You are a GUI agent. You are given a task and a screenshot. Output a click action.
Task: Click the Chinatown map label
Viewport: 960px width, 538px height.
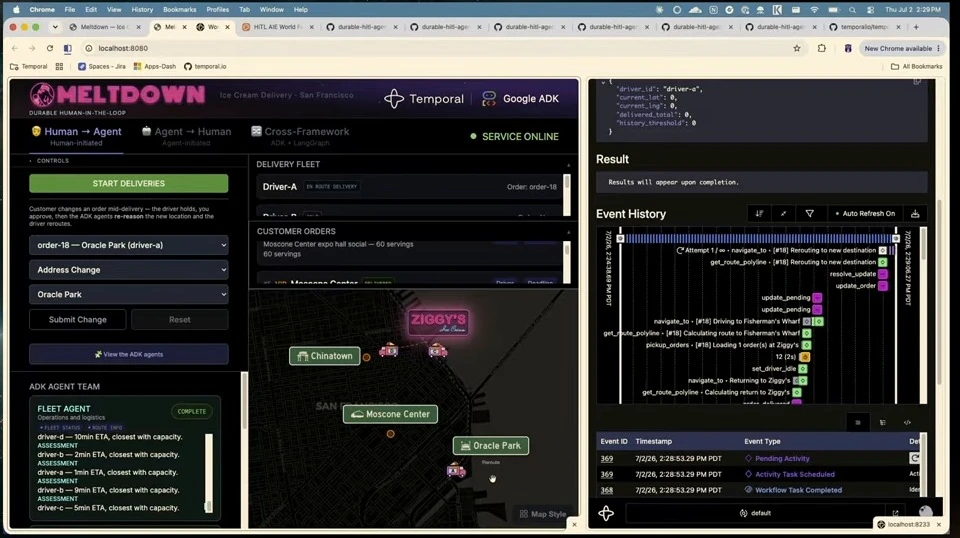324,356
